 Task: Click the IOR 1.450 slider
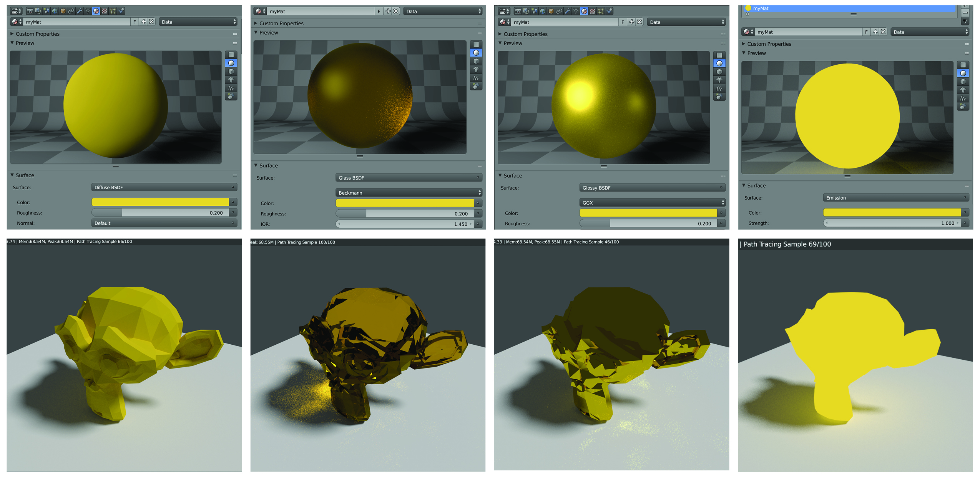[405, 224]
